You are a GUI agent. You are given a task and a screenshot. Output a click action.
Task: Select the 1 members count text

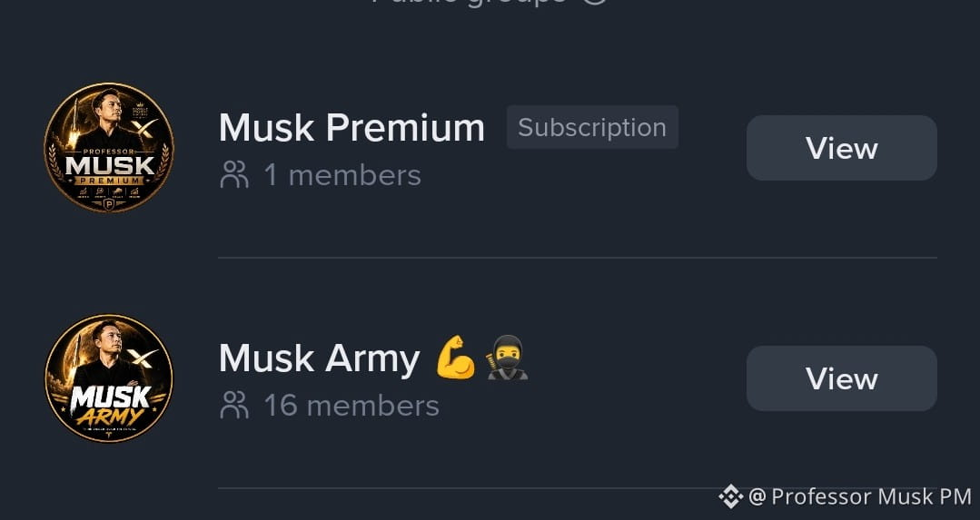(x=342, y=175)
